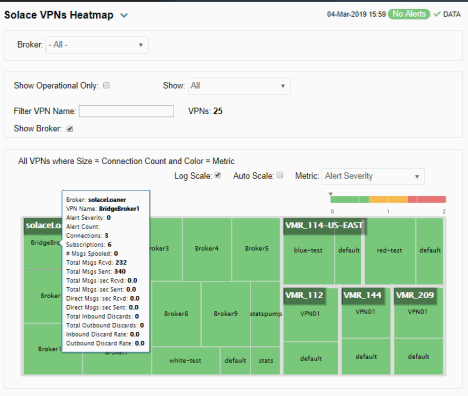Viewport: 468px width, 396px height.
Task: Click the DATA checkmark status icon
Action: tap(437, 14)
